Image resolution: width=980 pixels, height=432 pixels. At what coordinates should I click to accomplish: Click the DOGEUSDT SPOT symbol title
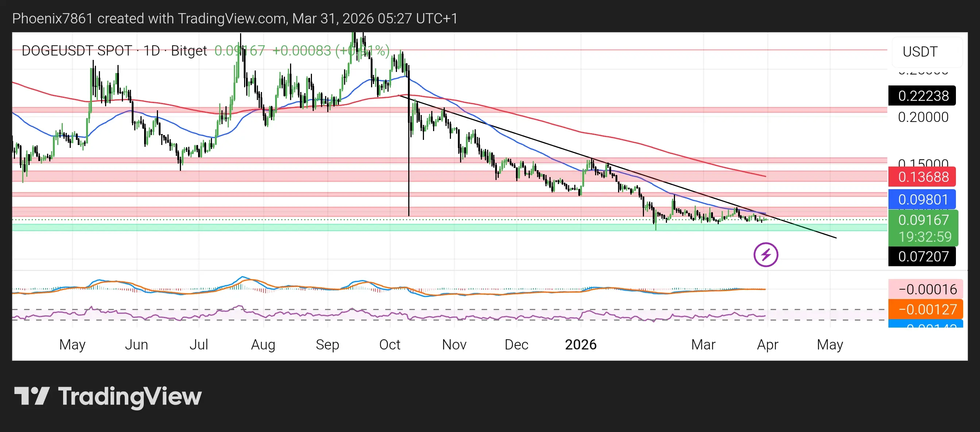(77, 51)
